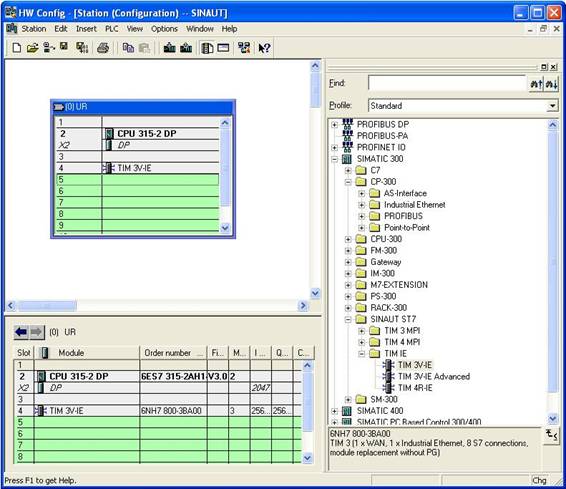The width and height of the screenshot is (566, 489).
Task: Click the Configure network icon
Action: (x=244, y=48)
